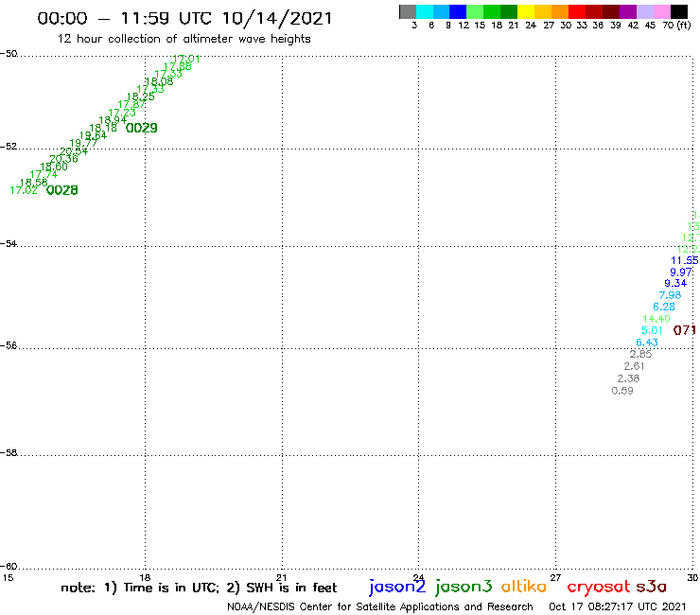This screenshot has width=700, height=615.
Task: Select the medium green swatch left of 18
Action: (x=492, y=11)
